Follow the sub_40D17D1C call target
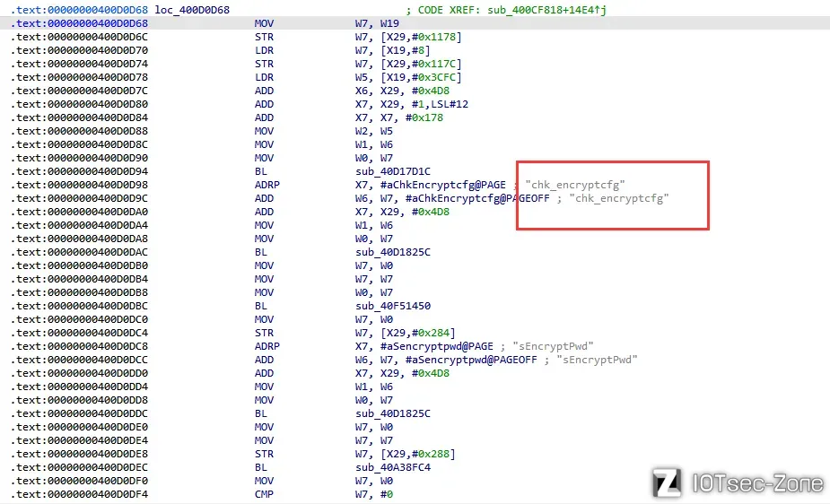The height and width of the screenshot is (504, 830). tap(393, 171)
